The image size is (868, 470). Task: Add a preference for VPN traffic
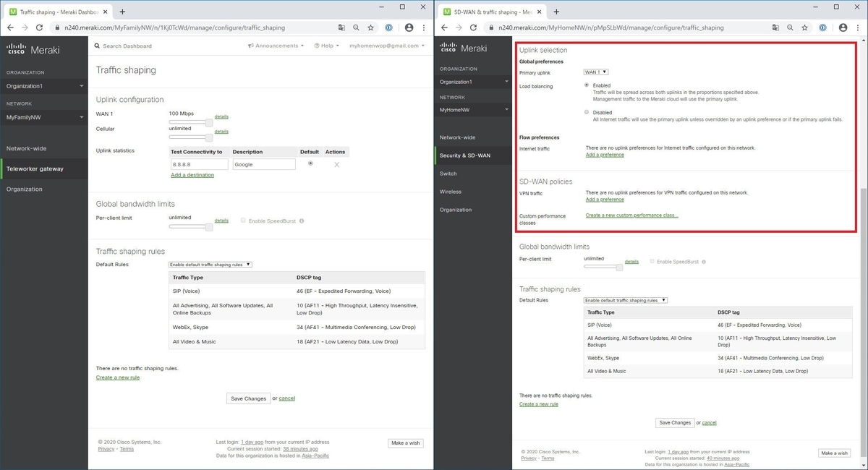[605, 200]
